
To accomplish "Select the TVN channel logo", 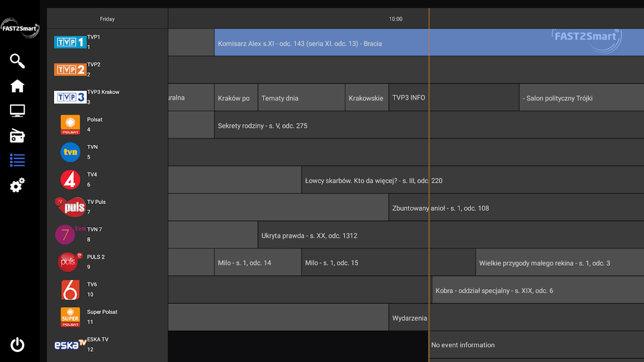I will (70, 152).
